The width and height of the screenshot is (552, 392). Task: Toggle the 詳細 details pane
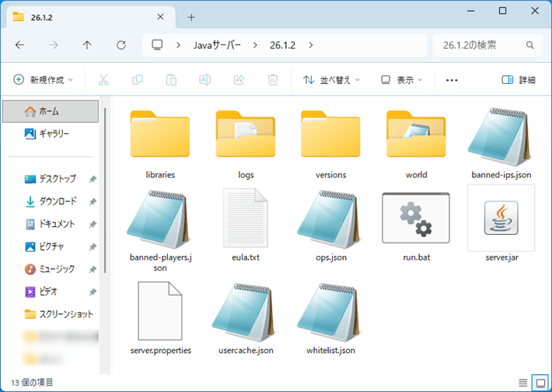pos(519,80)
